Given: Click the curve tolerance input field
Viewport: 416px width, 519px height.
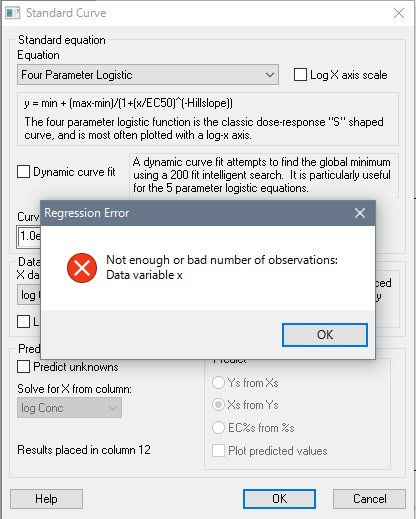Looking at the screenshot, I should point(29,236).
